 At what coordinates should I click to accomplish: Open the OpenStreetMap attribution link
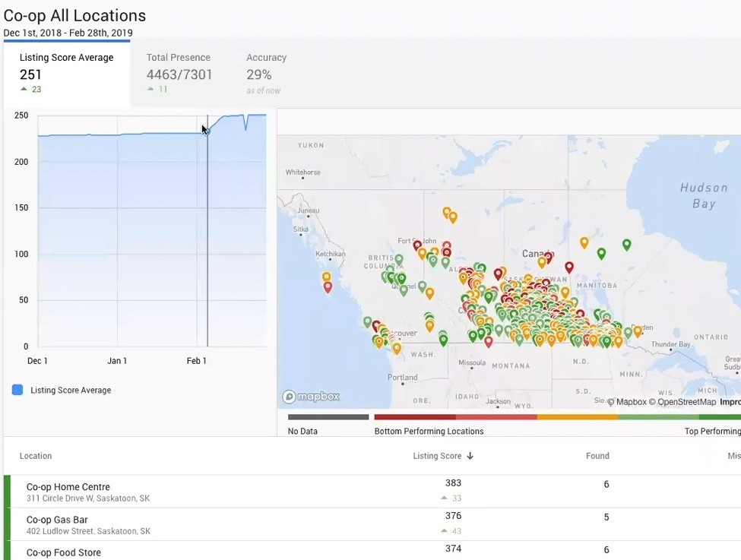(x=682, y=402)
